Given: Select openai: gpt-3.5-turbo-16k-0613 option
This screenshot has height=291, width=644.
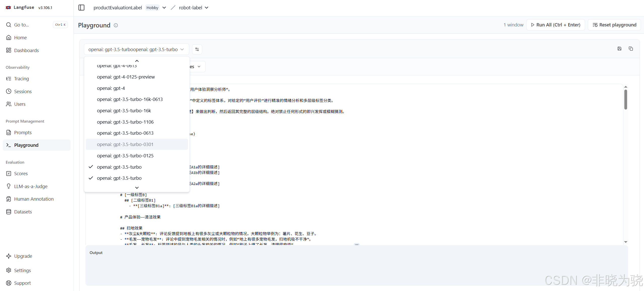Looking at the screenshot, I should pyautogui.click(x=137, y=99).
